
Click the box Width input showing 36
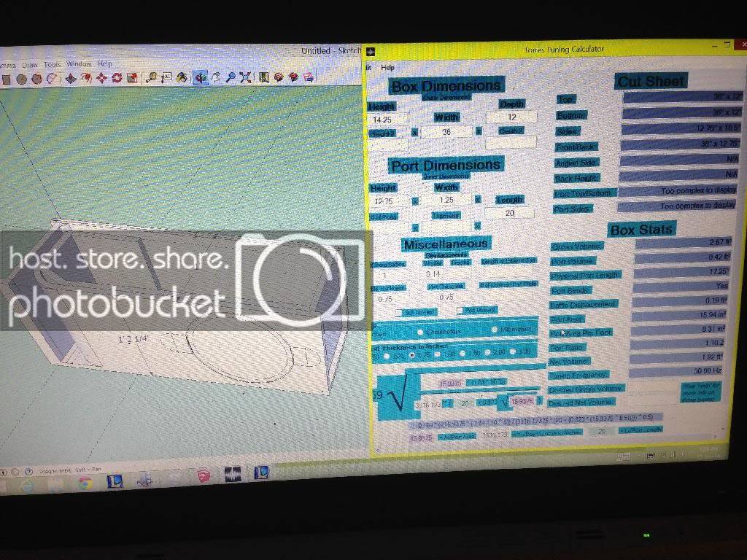tap(446, 131)
